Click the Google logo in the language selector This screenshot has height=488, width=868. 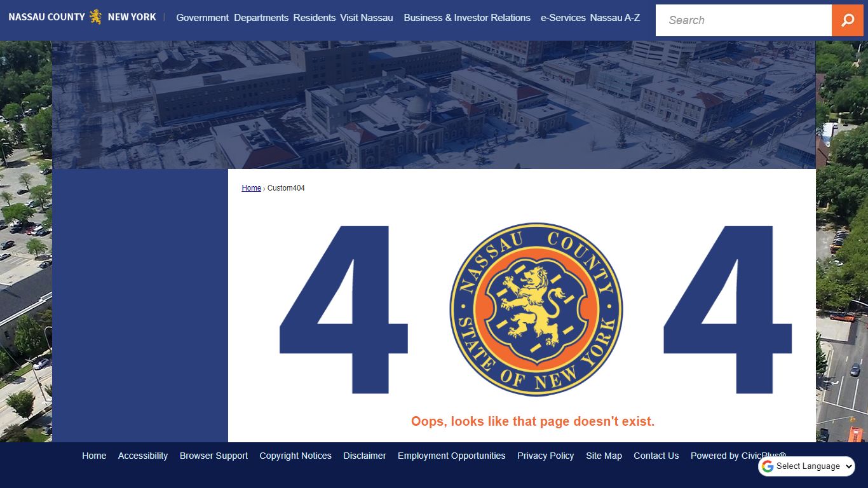click(768, 466)
